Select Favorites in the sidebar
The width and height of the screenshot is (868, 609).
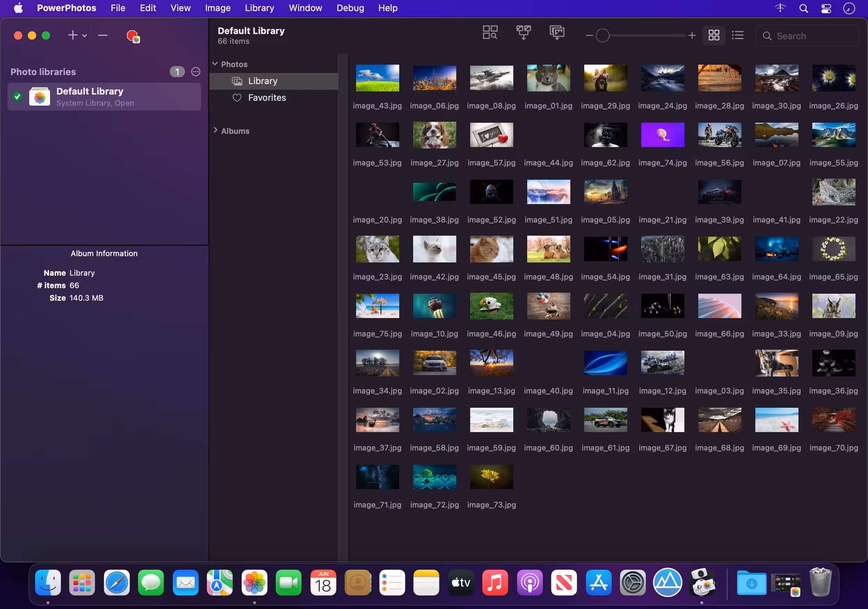[x=266, y=98]
